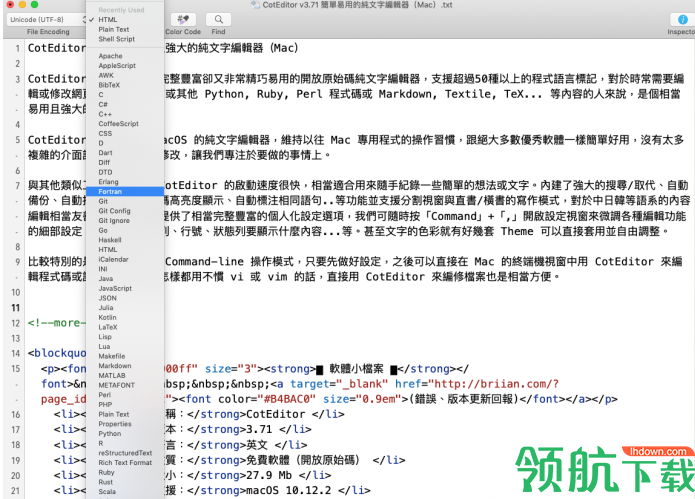695x499 pixels.
Task: Click line number 12 in the gutter
Action: (16, 323)
